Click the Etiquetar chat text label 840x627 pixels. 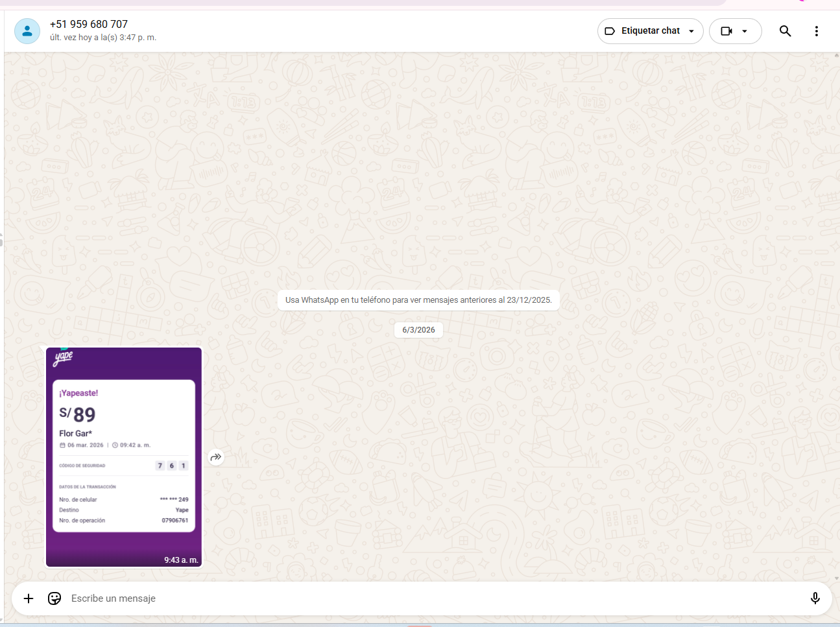tap(650, 31)
